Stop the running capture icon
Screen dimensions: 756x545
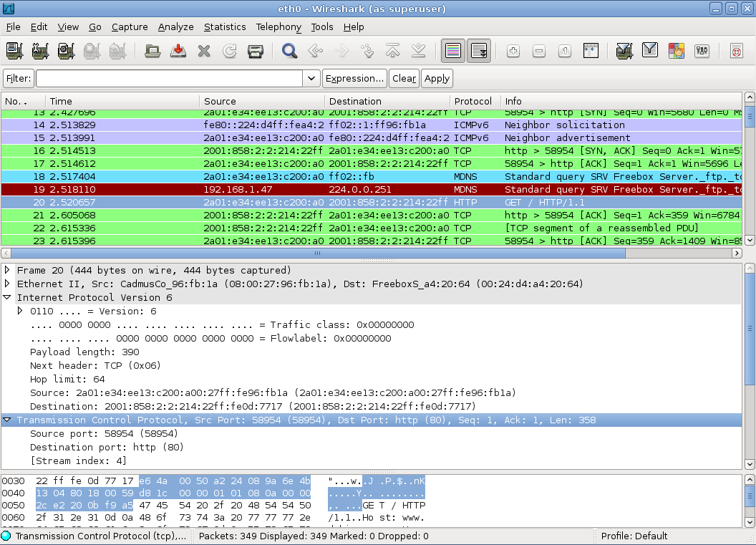[92, 51]
